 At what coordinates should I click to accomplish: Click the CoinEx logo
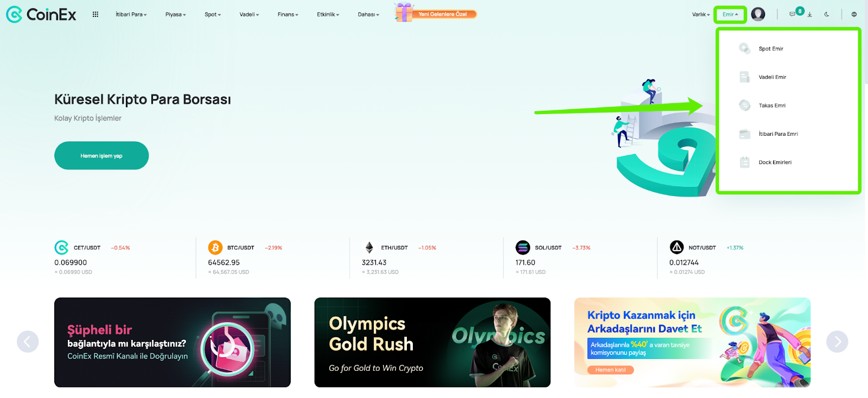pos(41,15)
